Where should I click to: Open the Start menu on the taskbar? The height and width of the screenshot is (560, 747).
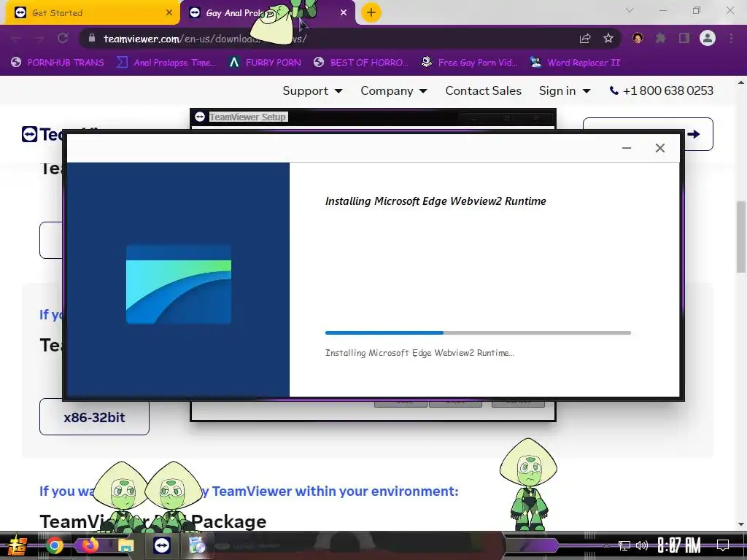(18, 545)
